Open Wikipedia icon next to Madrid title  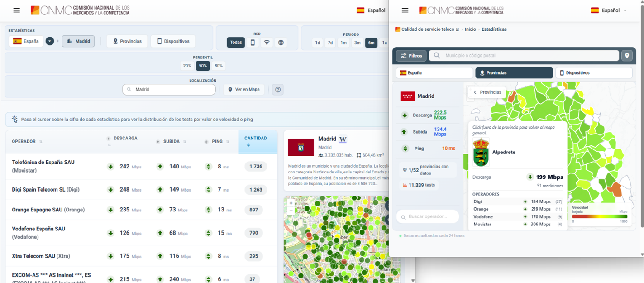click(x=343, y=139)
